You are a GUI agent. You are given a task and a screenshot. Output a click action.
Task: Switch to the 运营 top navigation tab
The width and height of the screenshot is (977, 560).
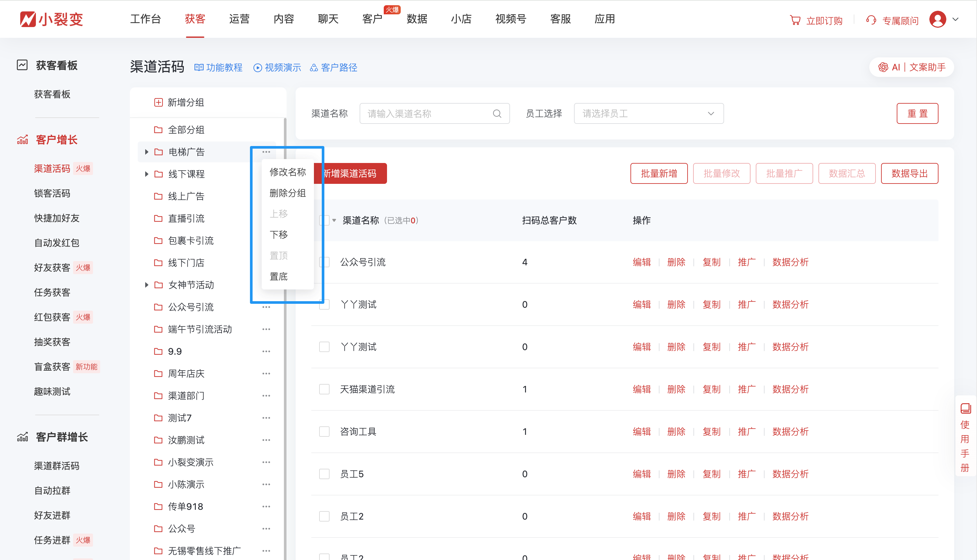pos(239,19)
